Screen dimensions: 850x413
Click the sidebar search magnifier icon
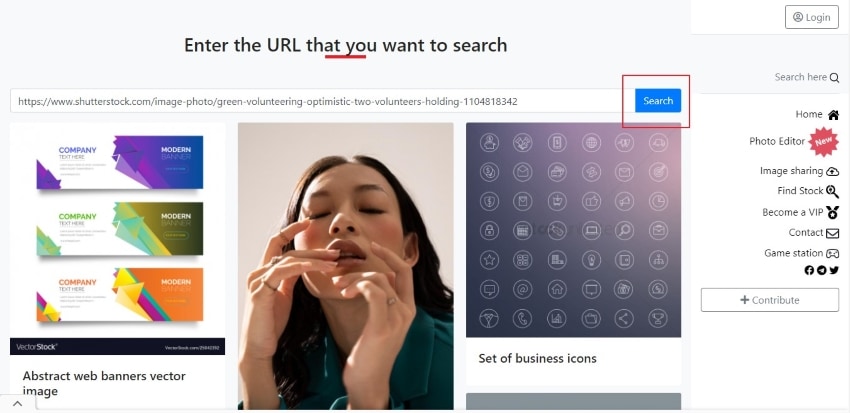(834, 78)
